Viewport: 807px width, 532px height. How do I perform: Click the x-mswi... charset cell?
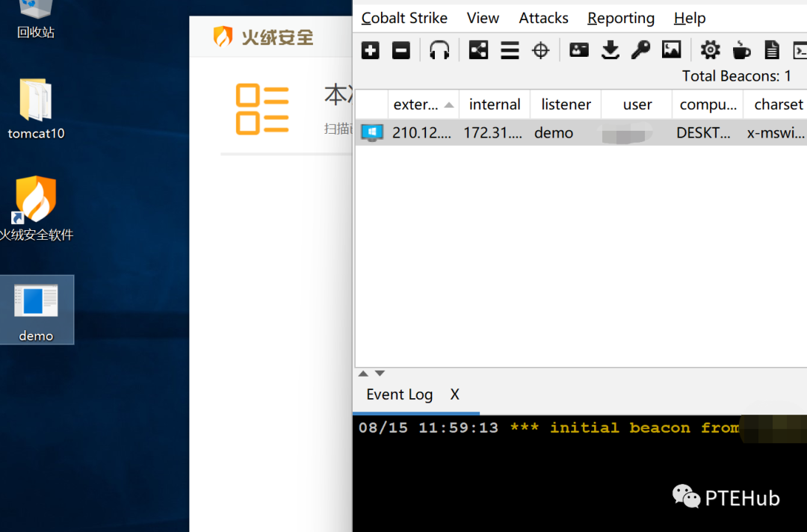(x=776, y=133)
